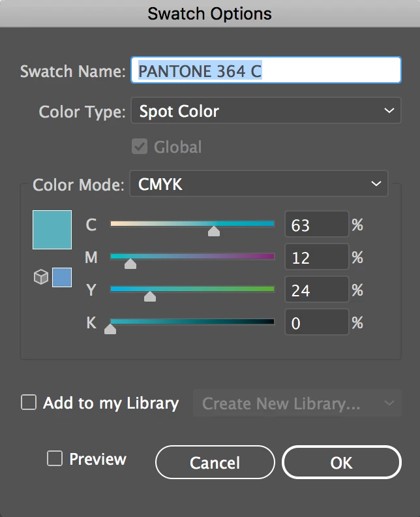Expand the Color Mode CMYK dropdown

[259, 184]
